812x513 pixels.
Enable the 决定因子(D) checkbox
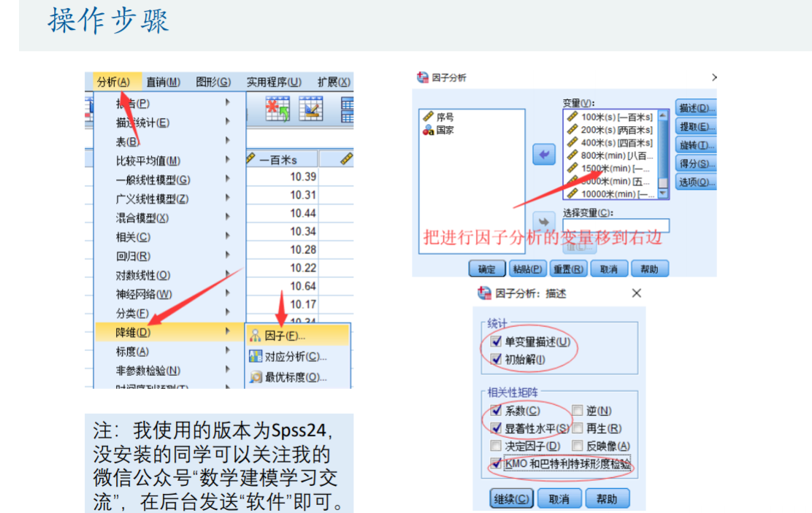pos(497,446)
